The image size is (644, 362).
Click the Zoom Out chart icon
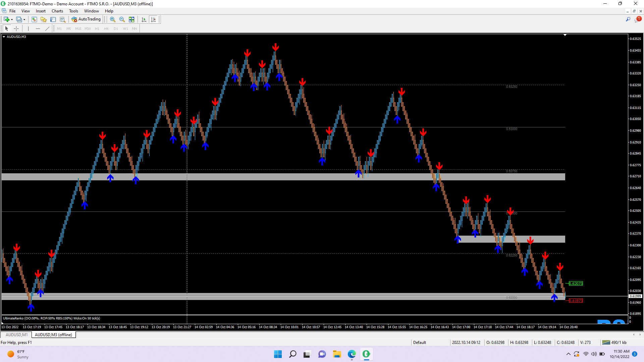point(122,19)
